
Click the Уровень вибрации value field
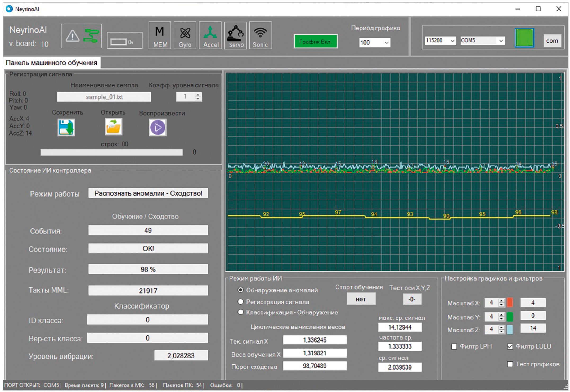181,355
